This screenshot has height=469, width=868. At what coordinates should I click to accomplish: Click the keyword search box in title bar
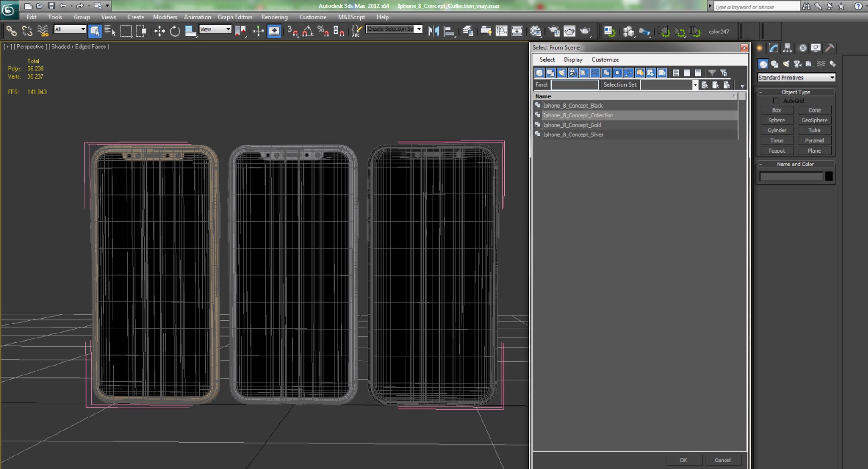(757, 6)
